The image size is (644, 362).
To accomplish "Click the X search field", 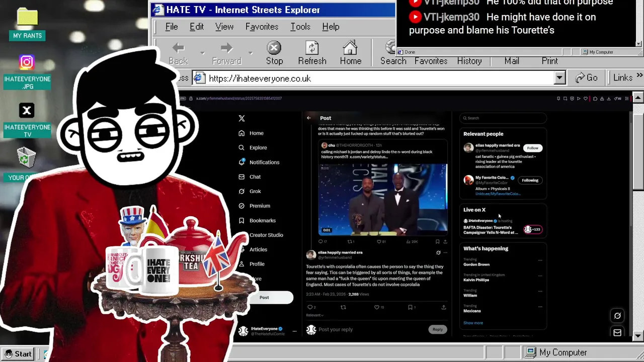I will (503, 118).
